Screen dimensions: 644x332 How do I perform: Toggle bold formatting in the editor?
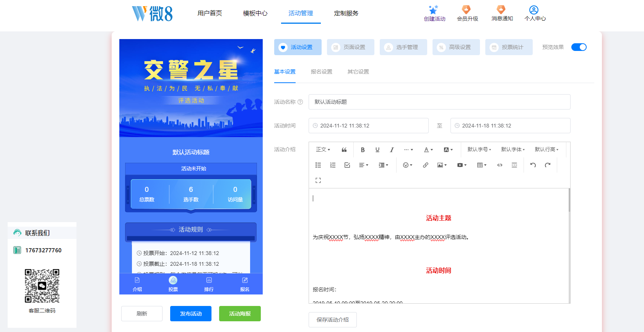pos(363,150)
